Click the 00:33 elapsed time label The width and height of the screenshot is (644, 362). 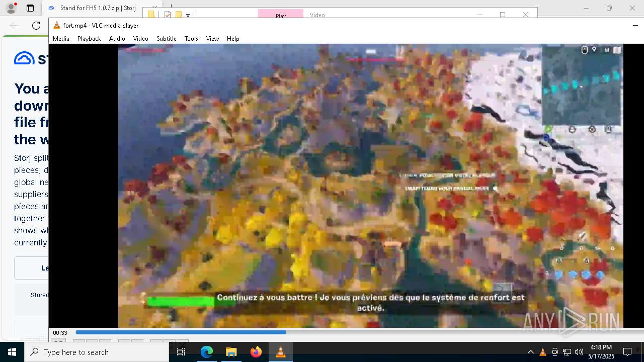(60, 333)
